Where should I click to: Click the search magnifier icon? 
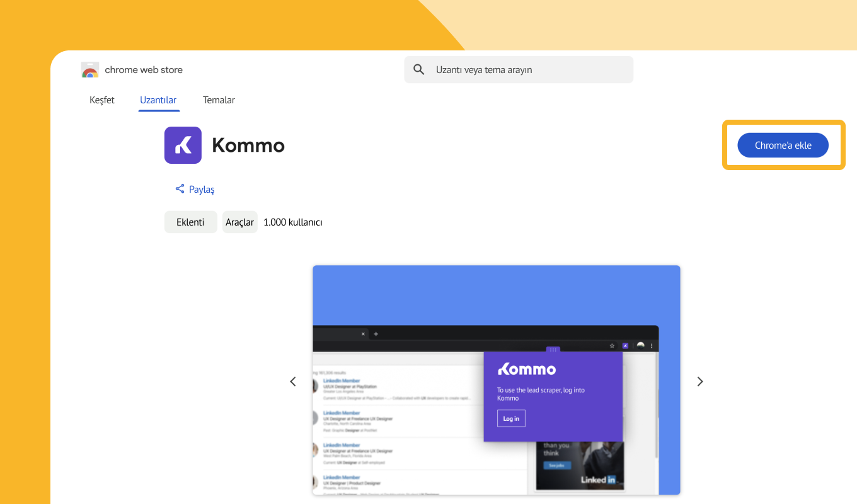click(419, 69)
